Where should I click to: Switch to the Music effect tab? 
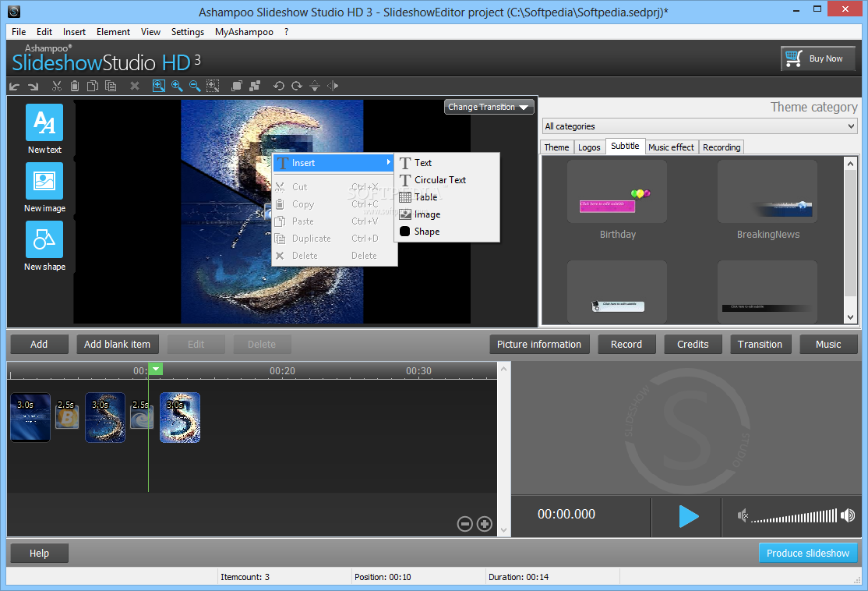coord(671,147)
